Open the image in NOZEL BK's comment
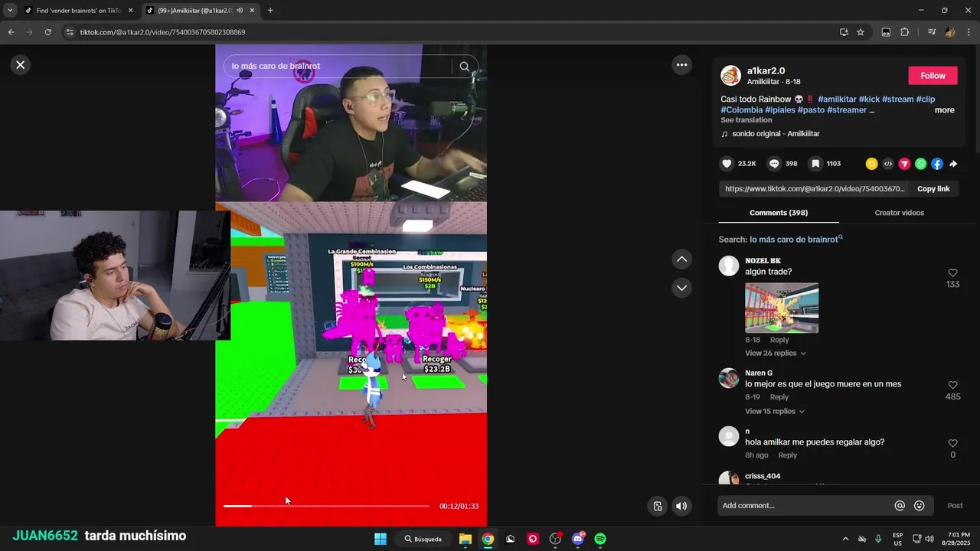The height and width of the screenshot is (551, 980). tap(782, 308)
